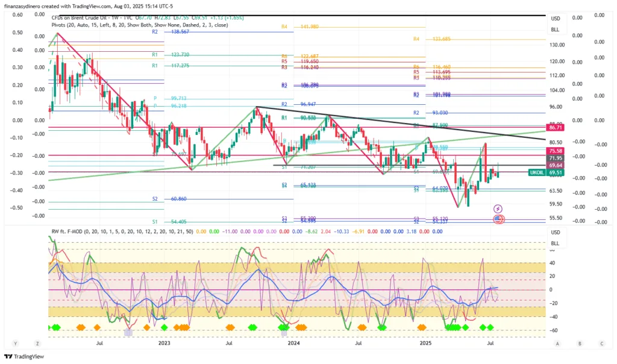The width and height of the screenshot is (617, 364).
Task: Click the US flag economic event icon
Action: click(x=498, y=219)
